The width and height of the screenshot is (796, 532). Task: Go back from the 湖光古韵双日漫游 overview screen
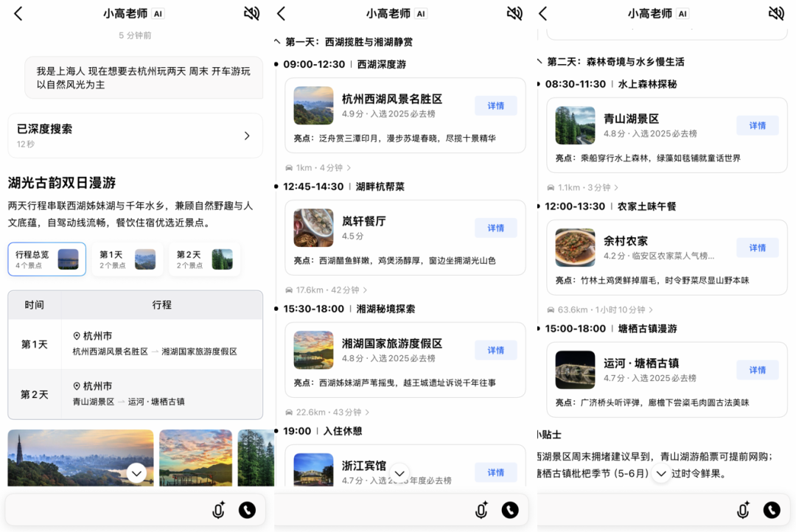[18, 14]
